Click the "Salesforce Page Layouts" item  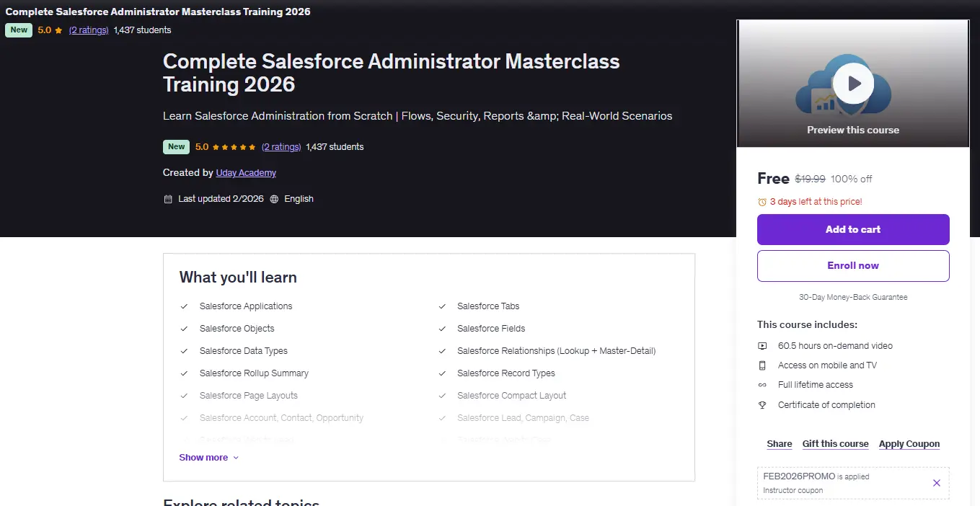coord(249,396)
